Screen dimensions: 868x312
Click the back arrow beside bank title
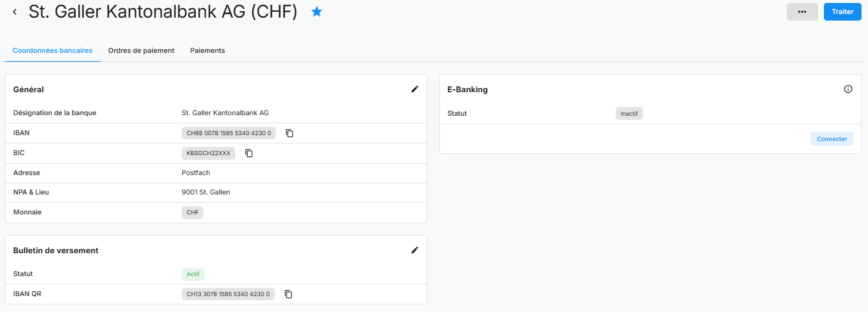15,12
